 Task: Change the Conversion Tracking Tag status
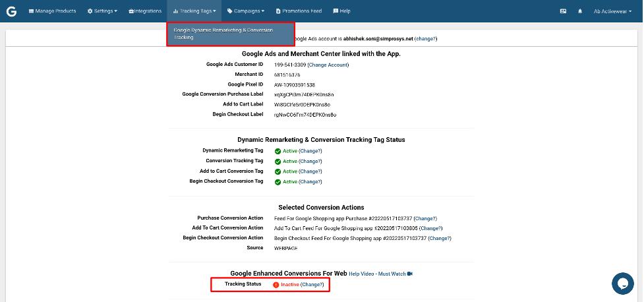310,162
